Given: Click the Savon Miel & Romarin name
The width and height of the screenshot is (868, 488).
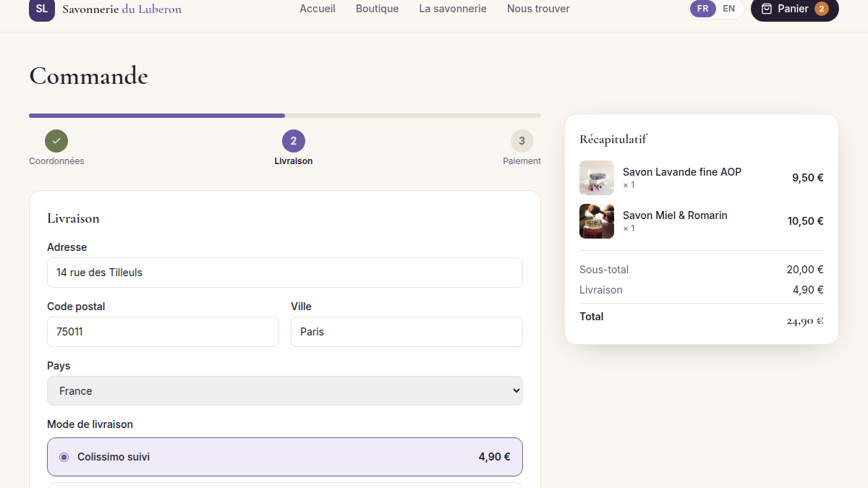Looking at the screenshot, I should tap(675, 215).
